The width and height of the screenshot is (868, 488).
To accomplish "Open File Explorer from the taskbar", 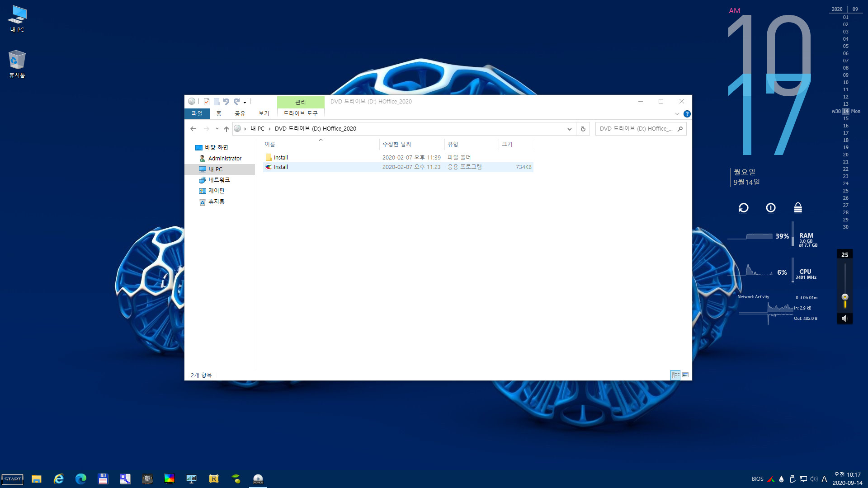I will (x=37, y=479).
